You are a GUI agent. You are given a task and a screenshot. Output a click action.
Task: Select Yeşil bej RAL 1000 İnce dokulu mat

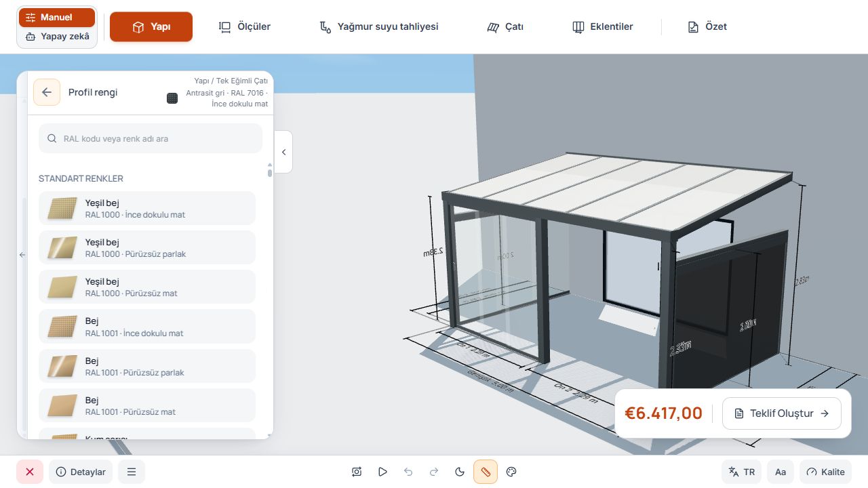tap(147, 208)
